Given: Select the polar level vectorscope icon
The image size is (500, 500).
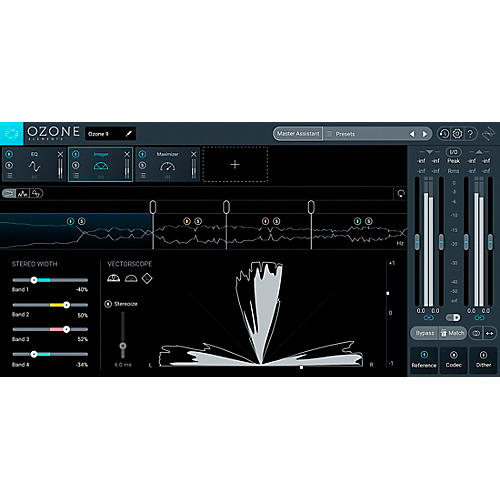Looking at the screenshot, I should pyautogui.click(x=131, y=278).
